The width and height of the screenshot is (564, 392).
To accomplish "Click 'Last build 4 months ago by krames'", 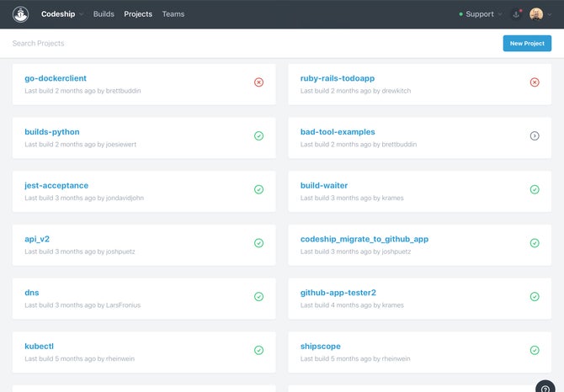I will coord(352,305).
